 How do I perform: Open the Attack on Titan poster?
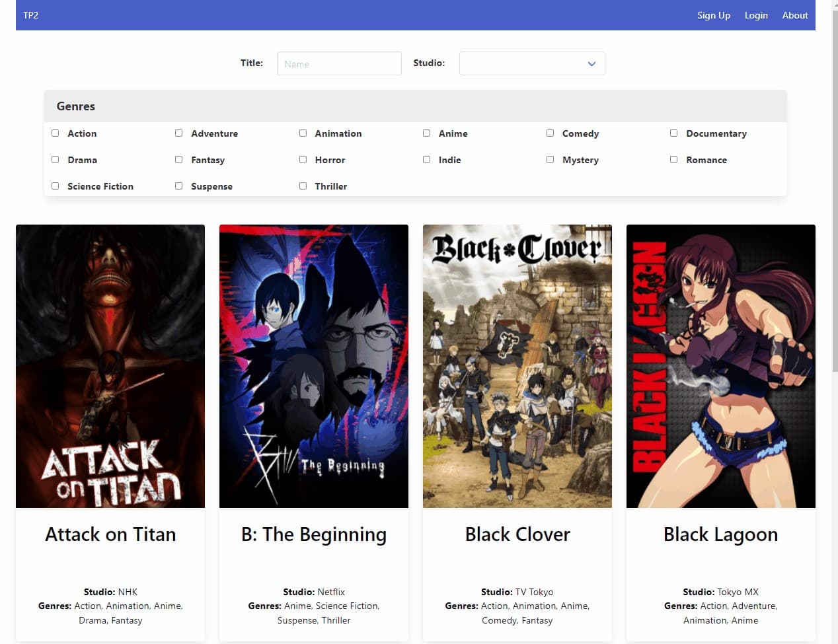click(110, 366)
